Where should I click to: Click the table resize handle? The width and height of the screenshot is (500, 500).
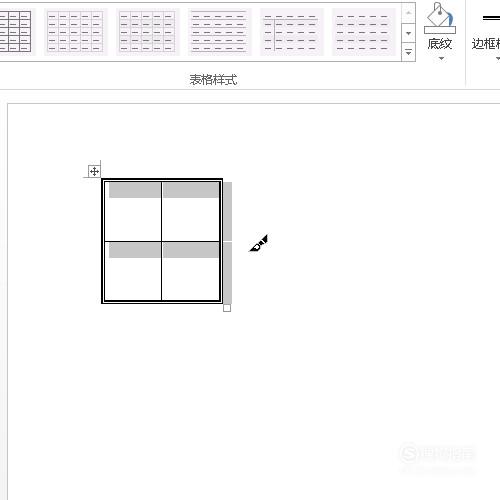[227, 308]
